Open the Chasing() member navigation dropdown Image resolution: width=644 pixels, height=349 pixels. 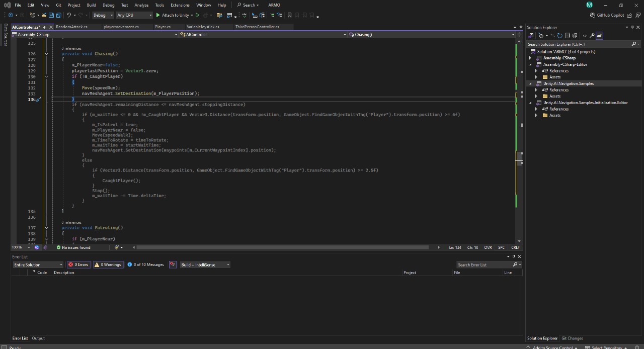(433, 35)
